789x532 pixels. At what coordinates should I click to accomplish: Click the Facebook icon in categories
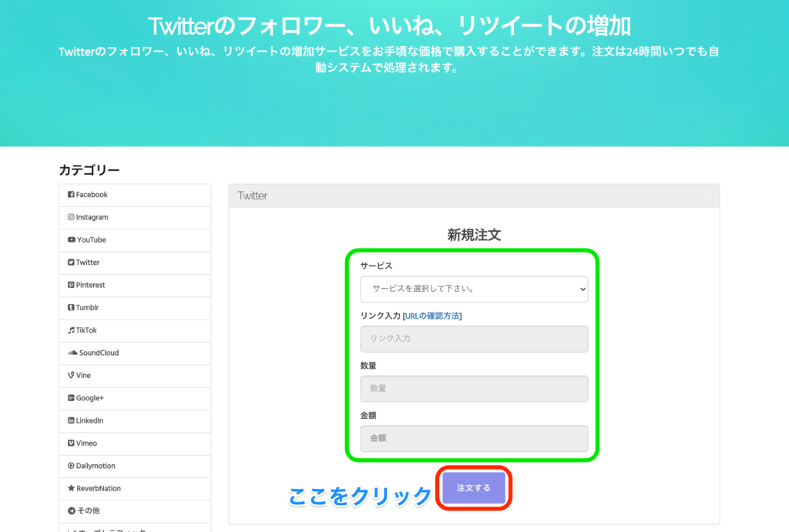(x=71, y=195)
